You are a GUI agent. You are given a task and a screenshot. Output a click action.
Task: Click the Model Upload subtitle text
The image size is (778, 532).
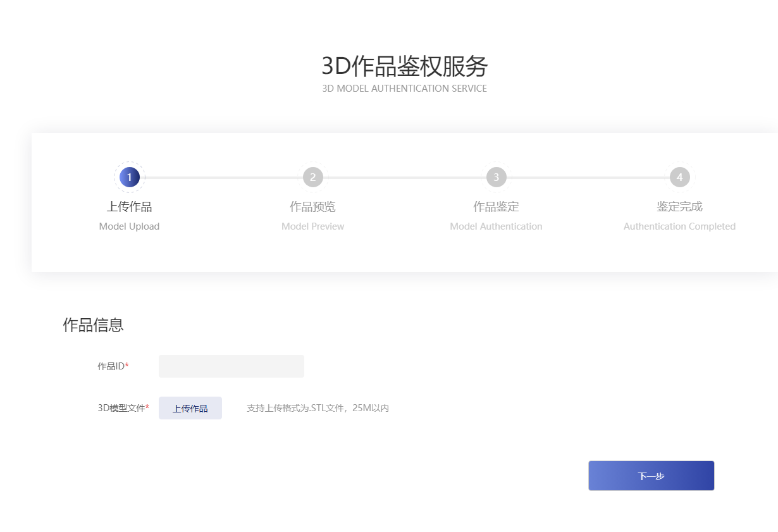129,226
